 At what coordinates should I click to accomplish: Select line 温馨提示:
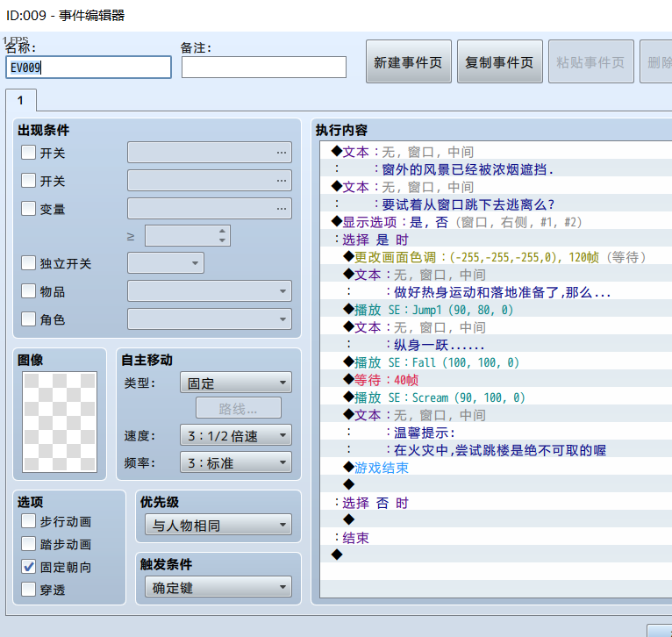coord(496,433)
